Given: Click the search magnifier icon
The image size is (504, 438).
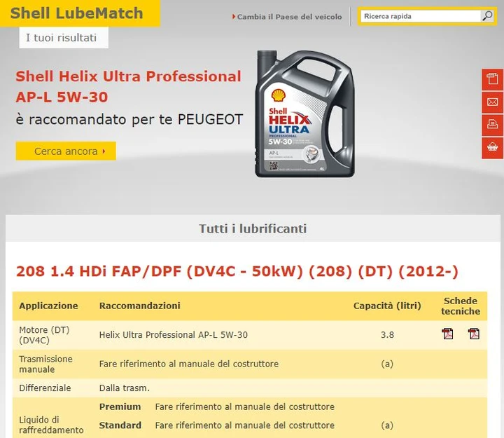Looking at the screenshot, I should pos(487,16).
